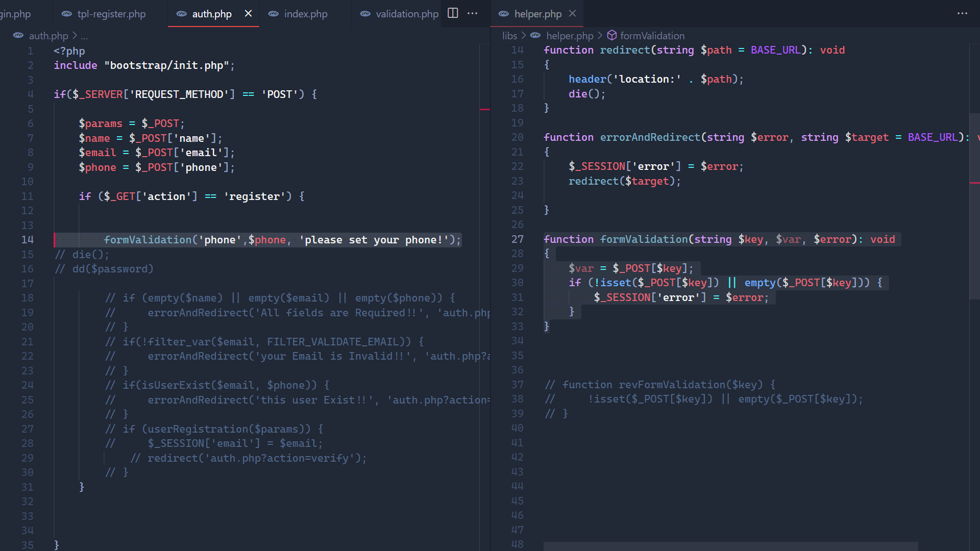
Task: Click commented die() line in auth.php
Action: [x=82, y=255]
